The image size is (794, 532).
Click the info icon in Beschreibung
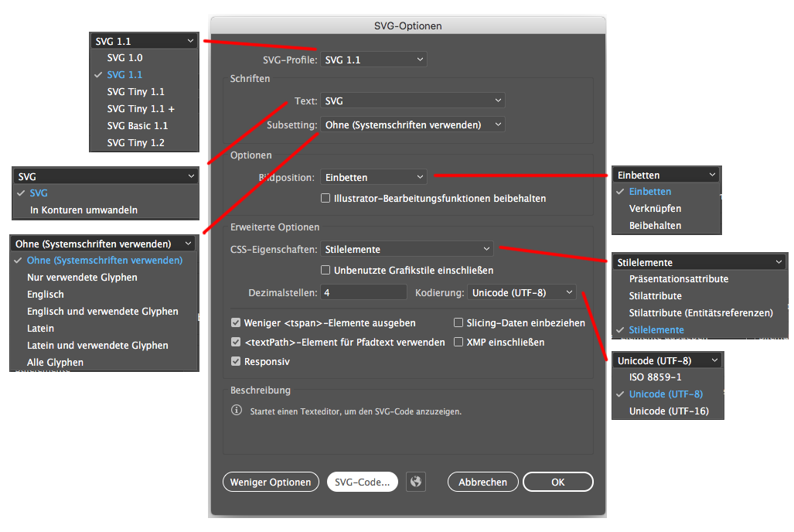[237, 410]
